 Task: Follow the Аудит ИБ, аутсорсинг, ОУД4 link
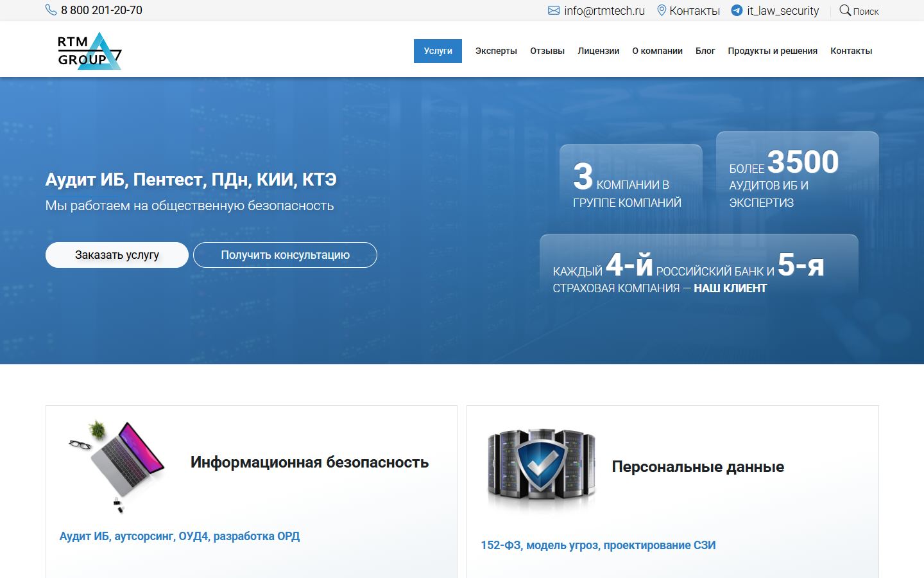180,536
